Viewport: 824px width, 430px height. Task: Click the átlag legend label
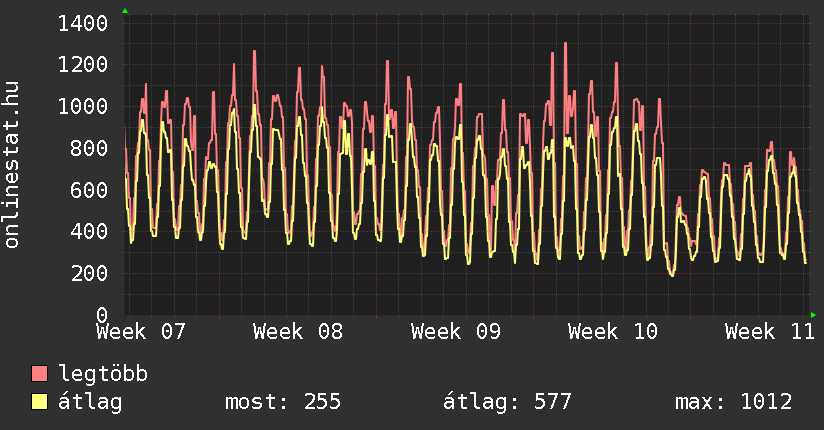(x=91, y=402)
